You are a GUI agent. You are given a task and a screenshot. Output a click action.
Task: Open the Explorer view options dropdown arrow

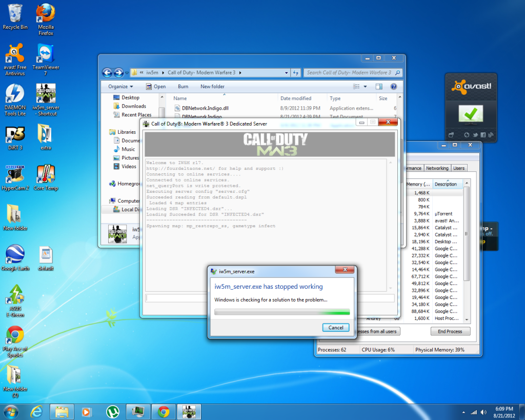(365, 87)
